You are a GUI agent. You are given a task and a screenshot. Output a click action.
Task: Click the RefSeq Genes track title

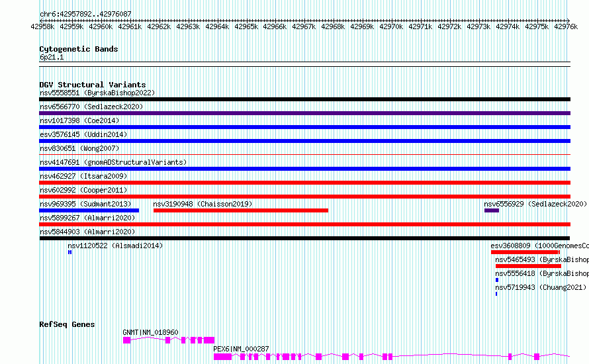pos(67,324)
